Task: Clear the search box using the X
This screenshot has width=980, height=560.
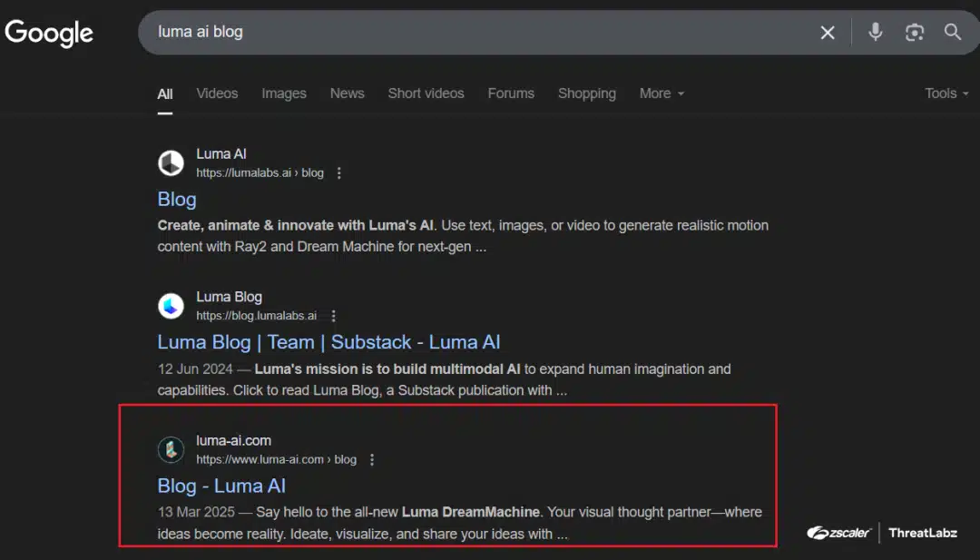Action: pos(827,32)
